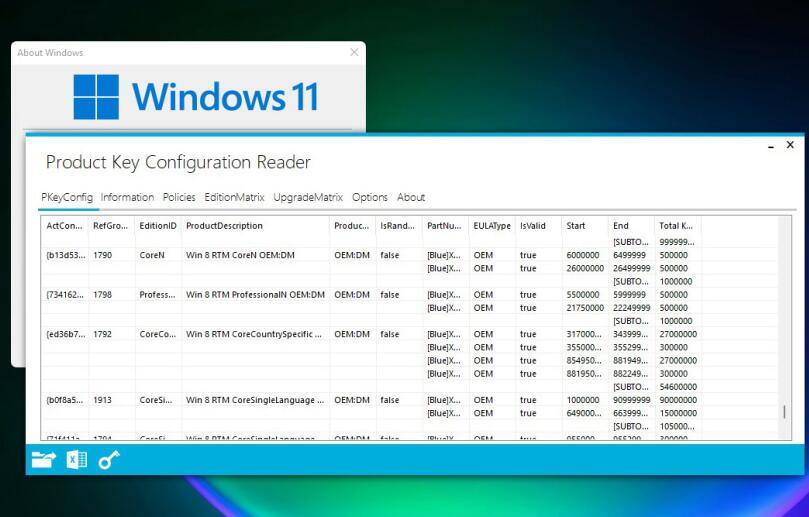
Task: Sort by the RefGro... column header
Action: coord(111,225)
